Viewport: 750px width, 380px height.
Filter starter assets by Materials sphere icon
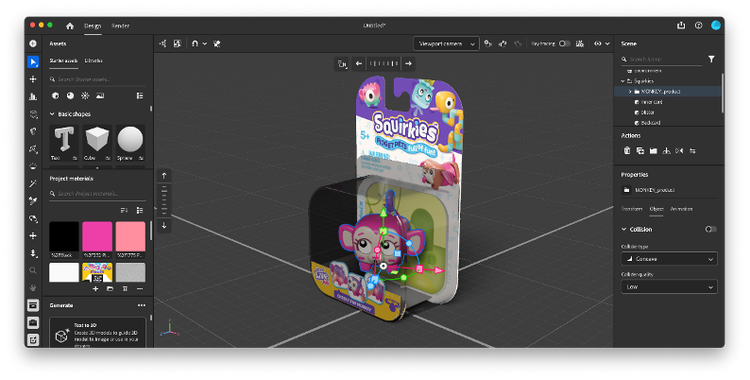pyautogui.click(x=70, y=96)
